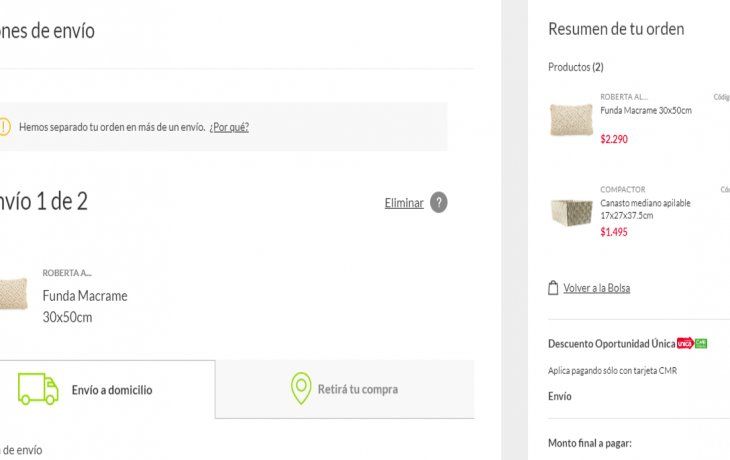This screenshot has width=730, height=460.
Task: Click the Funda Macrame thumbnail in order summary
Action: (x=571, y=120)
